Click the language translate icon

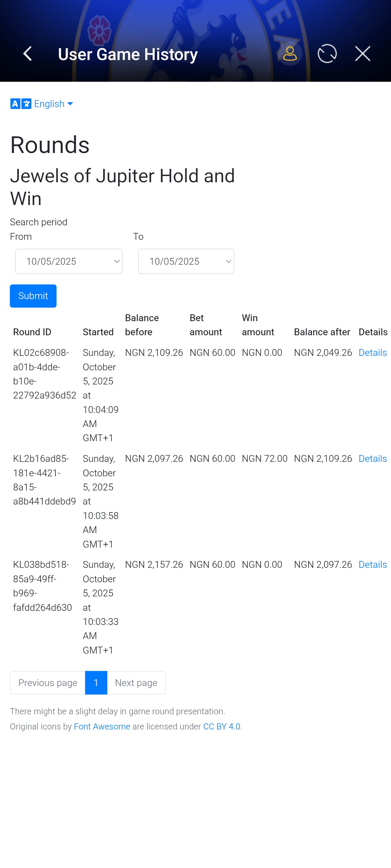click(21, 104)
